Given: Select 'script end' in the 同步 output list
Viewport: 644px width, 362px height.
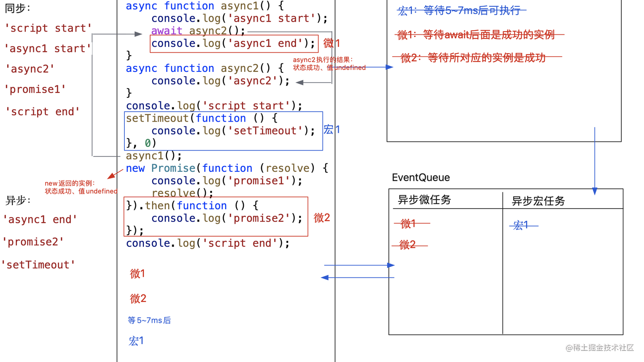Looking at the screenshot, I should click(42, 111).
